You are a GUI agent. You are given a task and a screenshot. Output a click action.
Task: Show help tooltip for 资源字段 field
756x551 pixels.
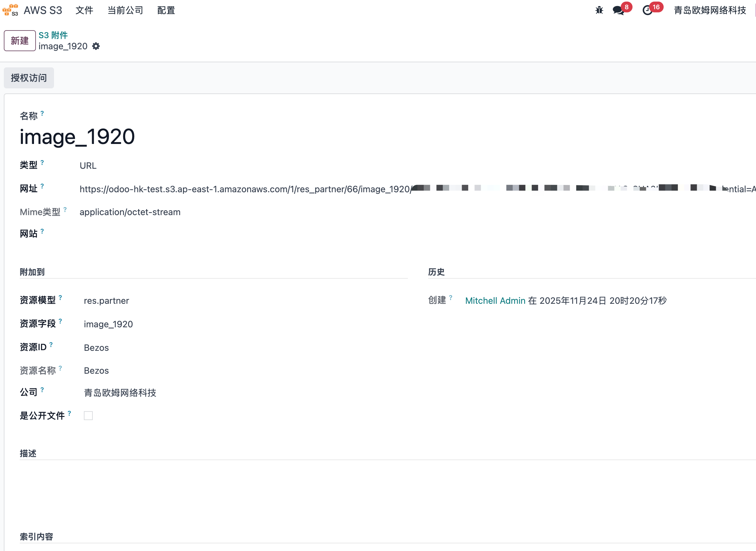click(x=60, y=321)
